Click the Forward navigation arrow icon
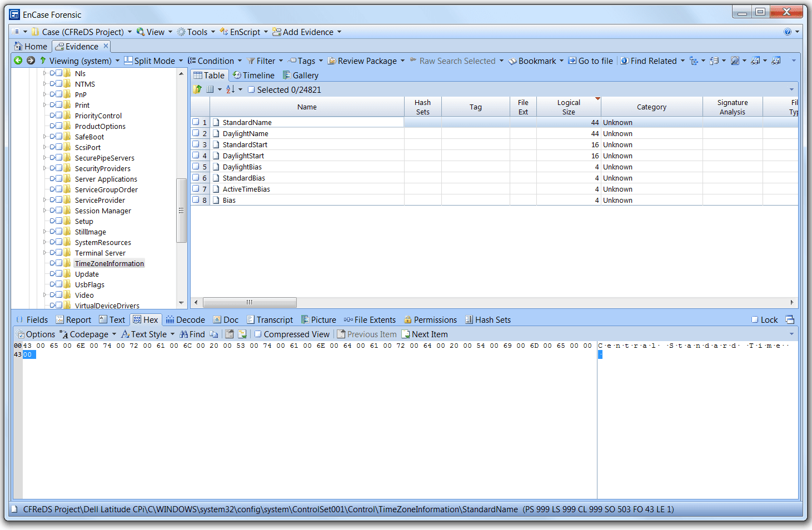This screenshot has width=812, height=530. (x=31, y=61)
